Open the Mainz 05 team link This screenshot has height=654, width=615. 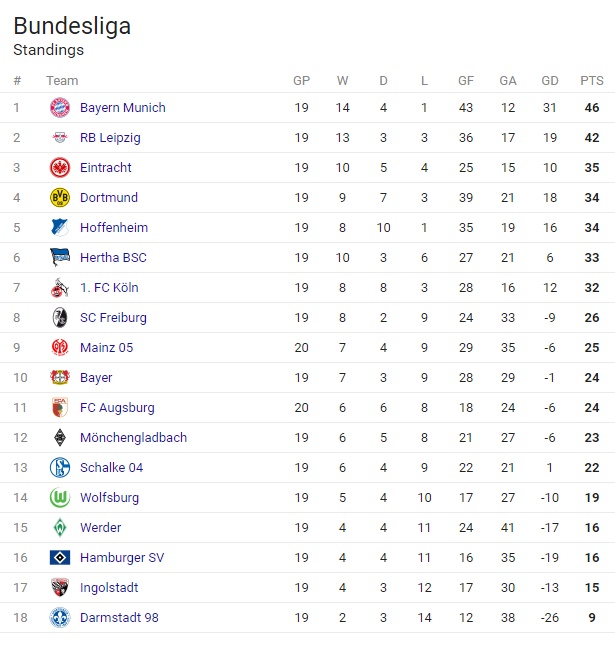click(x=106, y=348)
